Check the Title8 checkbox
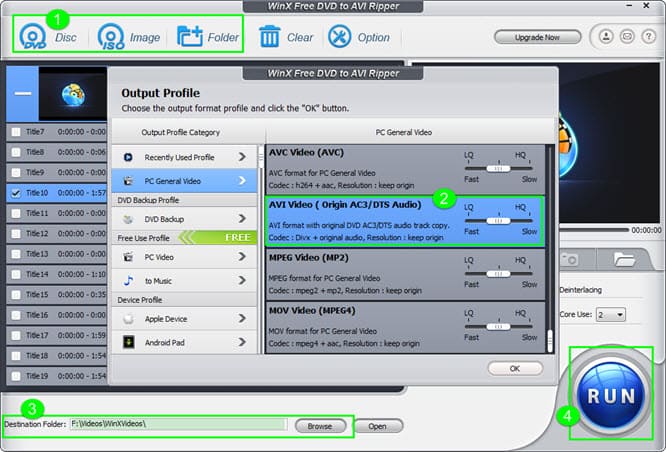The image size is (666, 452). pyautogui.click(x=16, y=152)
